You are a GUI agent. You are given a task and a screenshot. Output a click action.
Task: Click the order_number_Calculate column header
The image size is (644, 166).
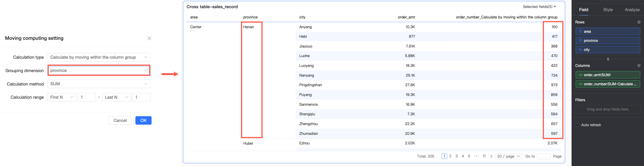507,17
